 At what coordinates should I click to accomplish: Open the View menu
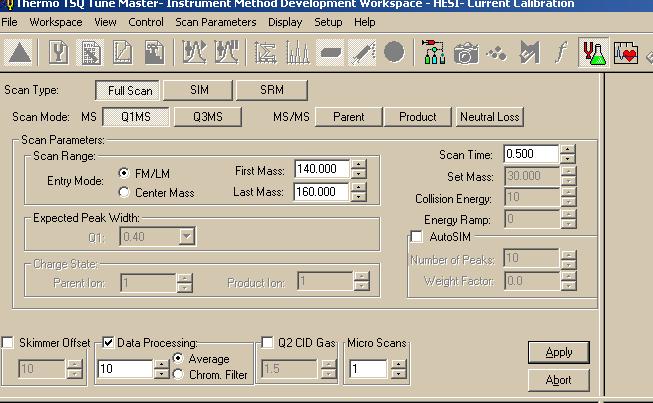[105, 22]
